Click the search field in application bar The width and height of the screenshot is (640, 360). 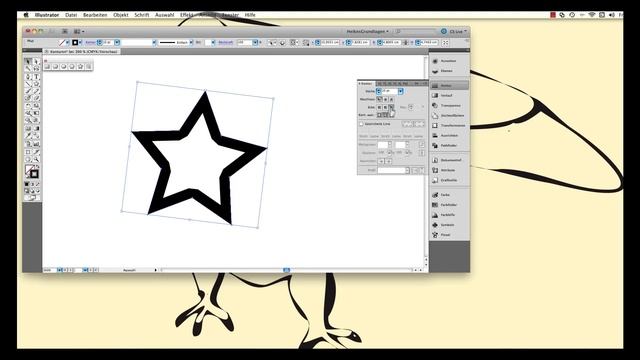click(x=416, y=31)
